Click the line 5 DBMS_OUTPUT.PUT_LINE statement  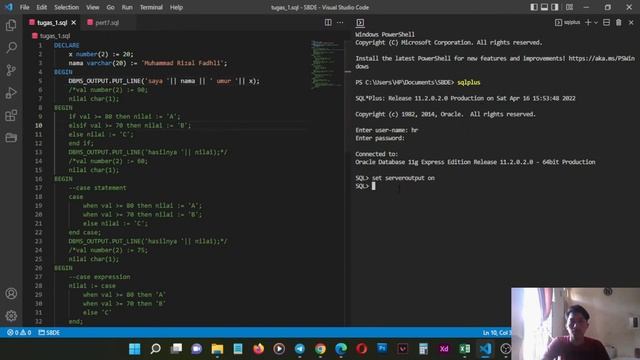[x=164, y=81]
